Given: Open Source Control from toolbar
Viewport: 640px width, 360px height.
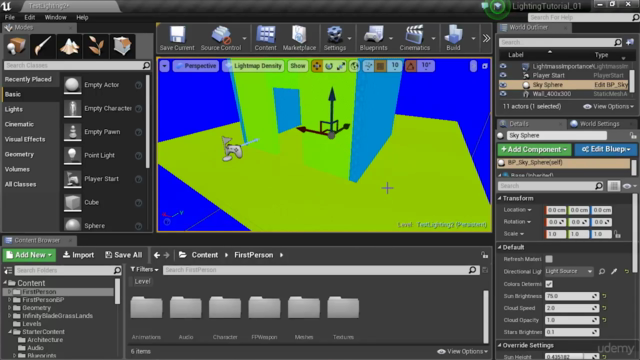Looking at the screenshot, I should coord(221,38).
